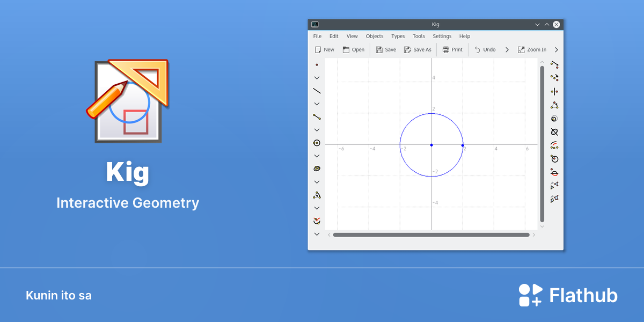
Task: Select the blue center point of the circle
Action: (x=431, y=145)
